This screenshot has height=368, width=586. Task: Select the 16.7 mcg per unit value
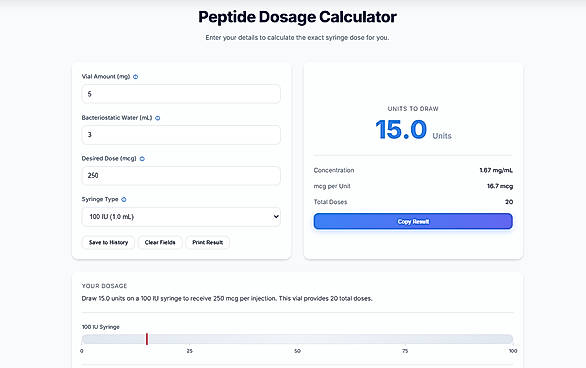pos(500,186)
